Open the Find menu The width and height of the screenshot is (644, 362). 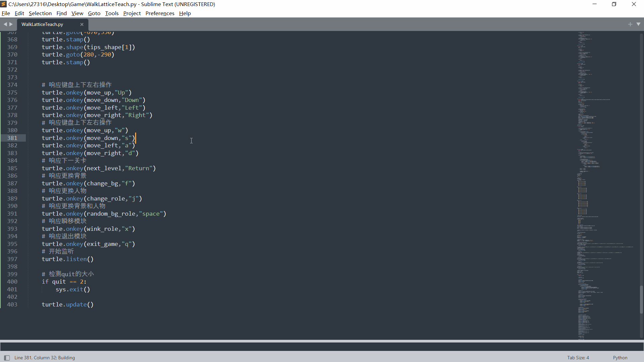tap(62, 13)
